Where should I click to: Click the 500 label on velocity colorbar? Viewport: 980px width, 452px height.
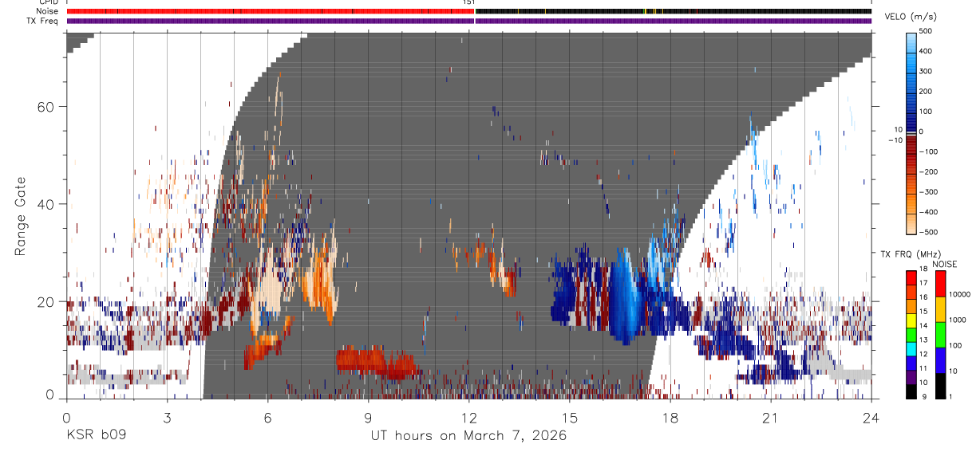coord(925,30)
